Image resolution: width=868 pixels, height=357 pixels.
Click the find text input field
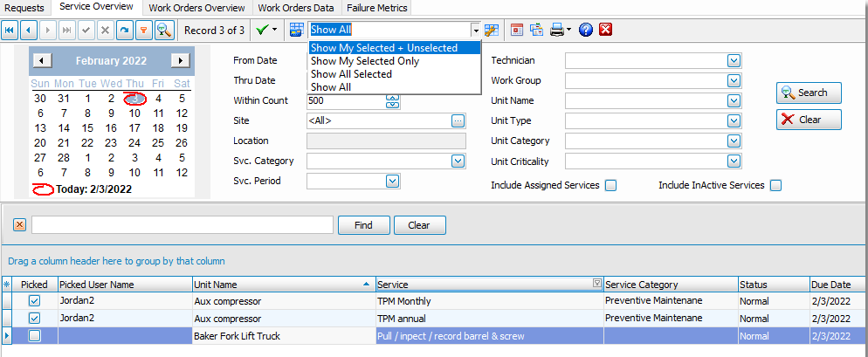[x=183, y=224]
